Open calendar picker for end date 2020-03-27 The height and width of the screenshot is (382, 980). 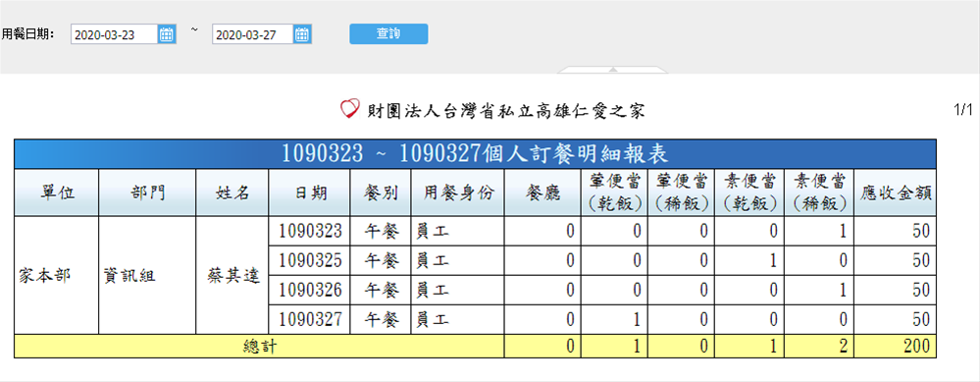[302, 34]
